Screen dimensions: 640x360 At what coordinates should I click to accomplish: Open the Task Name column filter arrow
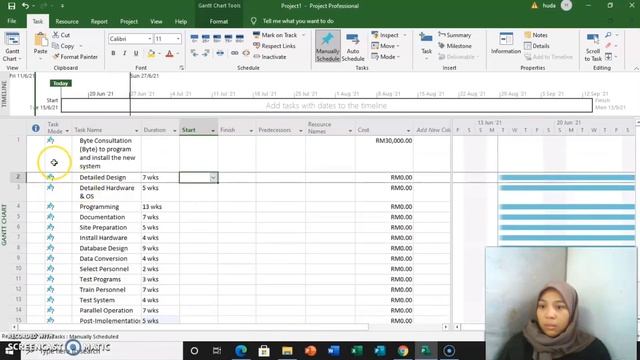pyautogui.click(x=136, y=131)
